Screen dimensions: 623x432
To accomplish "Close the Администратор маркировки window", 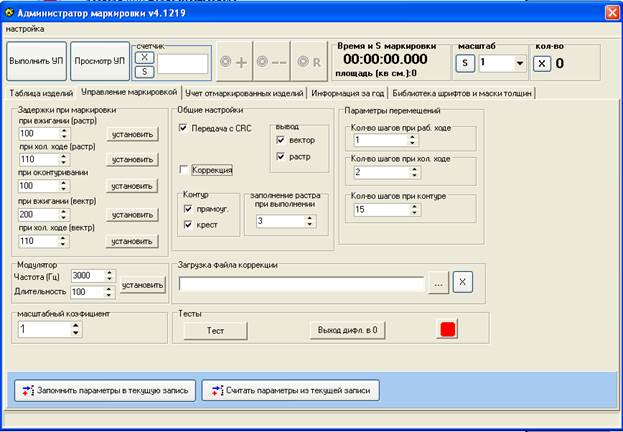I will [x=612, y=13].
